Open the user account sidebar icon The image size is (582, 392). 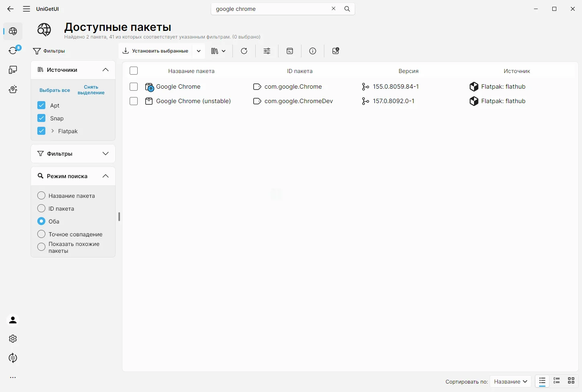coord(13,320)
